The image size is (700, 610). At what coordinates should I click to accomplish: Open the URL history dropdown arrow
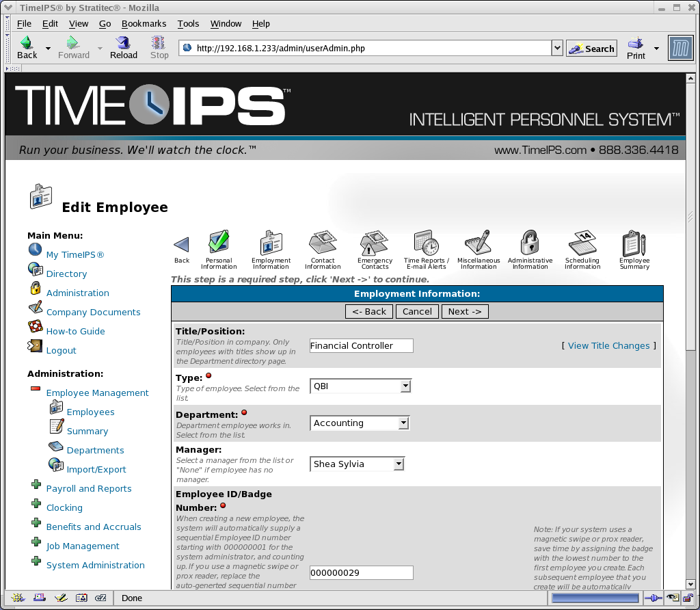(556, 48)
